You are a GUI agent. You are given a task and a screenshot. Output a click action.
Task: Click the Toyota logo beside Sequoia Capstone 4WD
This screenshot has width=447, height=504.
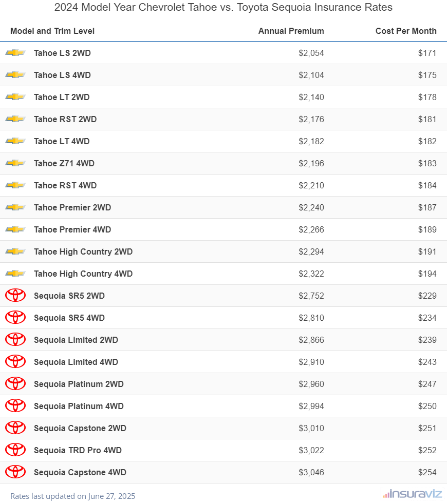tap(15, 472)
